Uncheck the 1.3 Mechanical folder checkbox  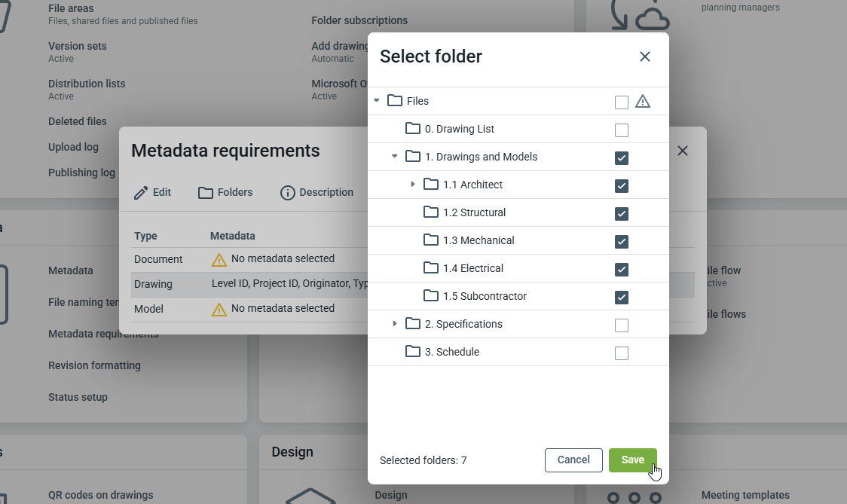click(622, 242)
